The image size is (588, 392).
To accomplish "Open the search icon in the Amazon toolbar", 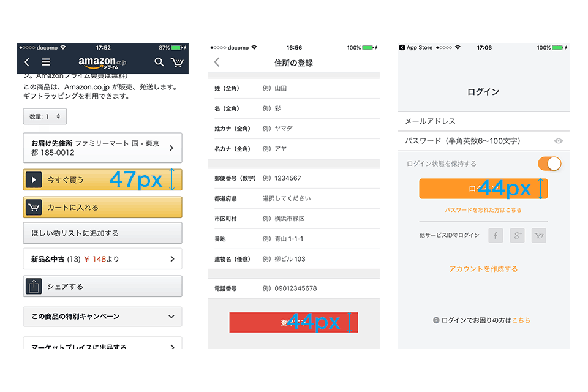I will (159, 62).
